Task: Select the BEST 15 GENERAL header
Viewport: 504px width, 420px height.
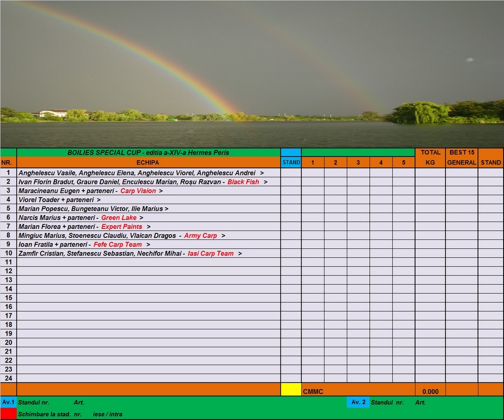Action: point(461,157)
